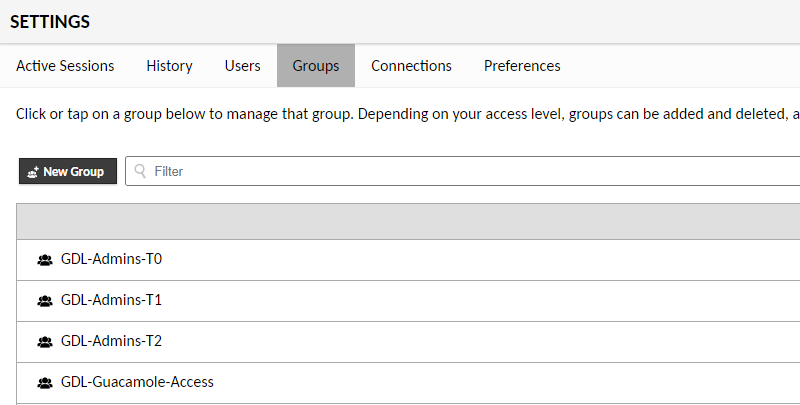Click the GDL-Guacamole-Access group icon
800x405 pixels.
coord(44,383)
